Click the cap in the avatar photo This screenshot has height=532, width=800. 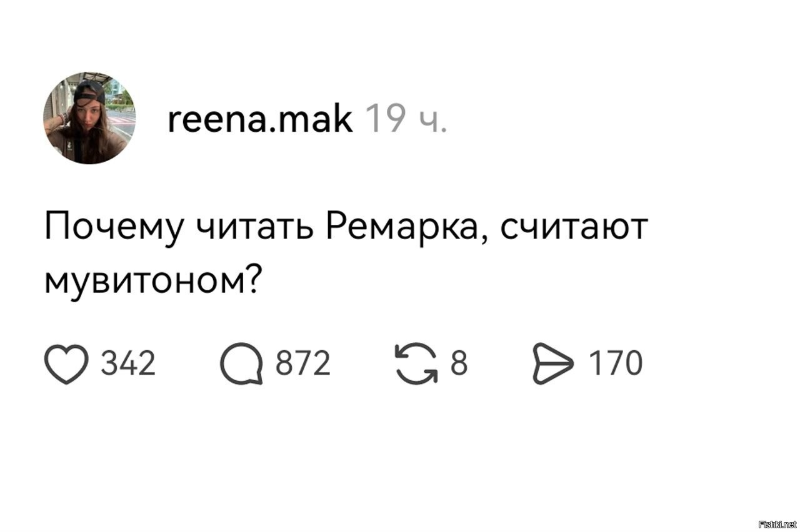[89, 91]
